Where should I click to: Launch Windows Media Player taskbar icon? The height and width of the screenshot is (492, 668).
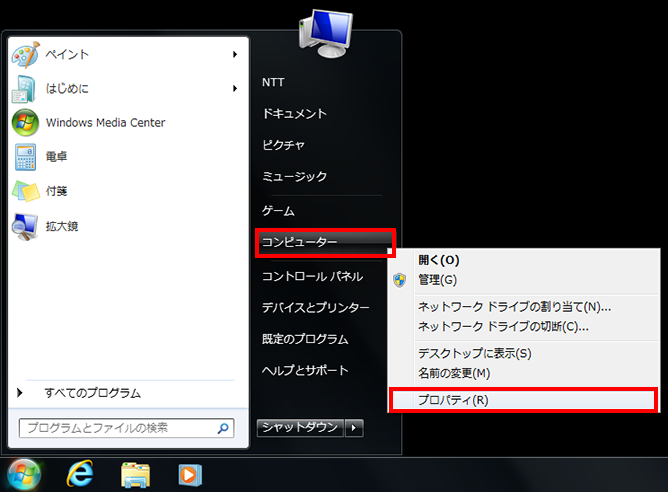[x=188, y=473]
